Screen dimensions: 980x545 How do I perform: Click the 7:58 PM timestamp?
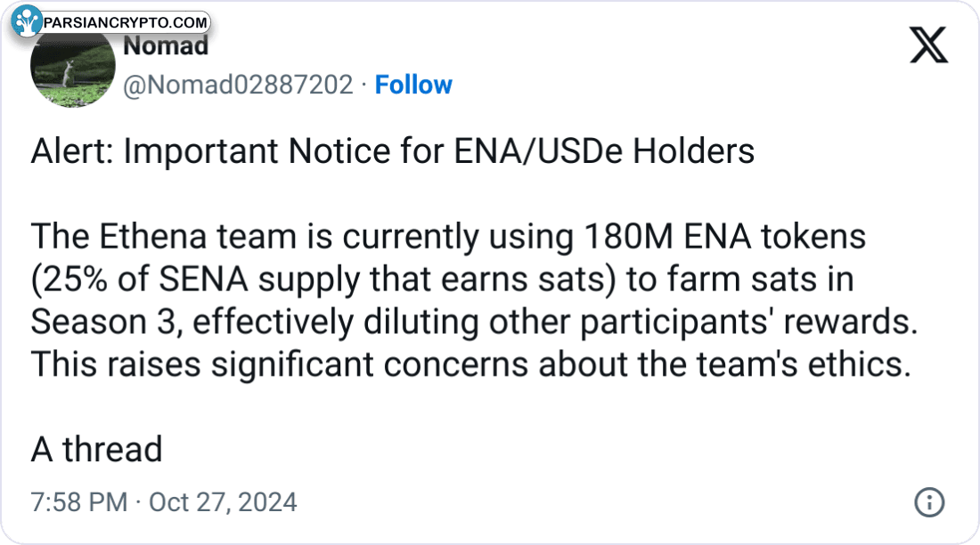pyautogui.click(x=79, y=502)
